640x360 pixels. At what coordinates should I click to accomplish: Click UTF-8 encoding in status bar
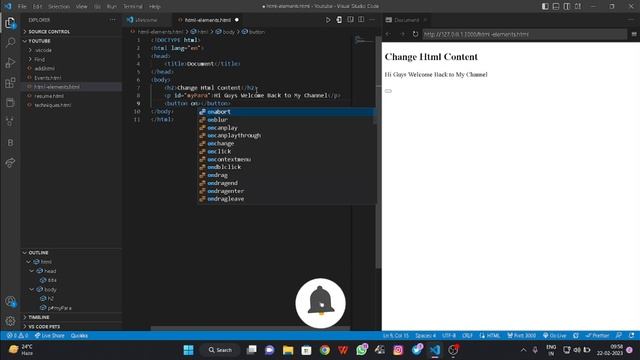point(449,336)
